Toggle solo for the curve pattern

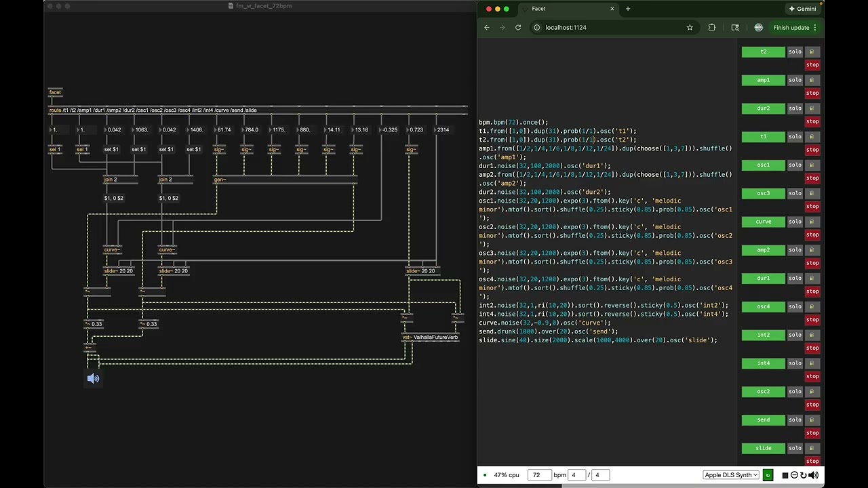[x=795, y=222]
